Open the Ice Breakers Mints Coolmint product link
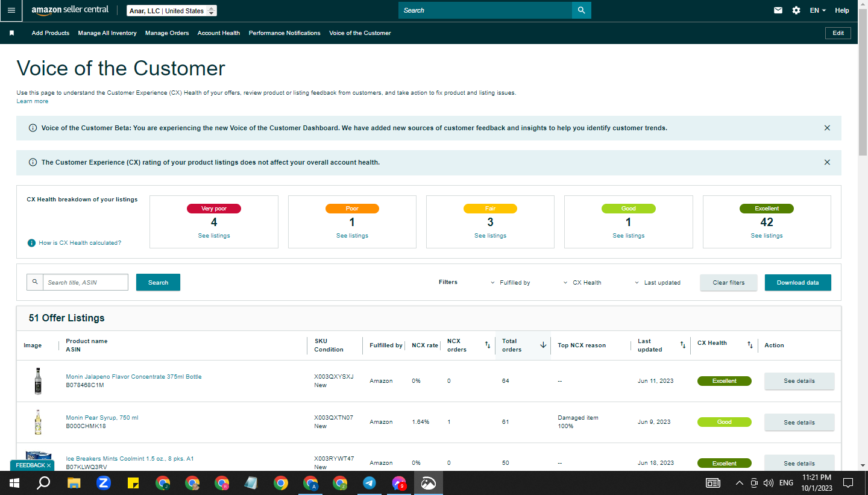This screenshot has width=868, height=495. (130, 459)
